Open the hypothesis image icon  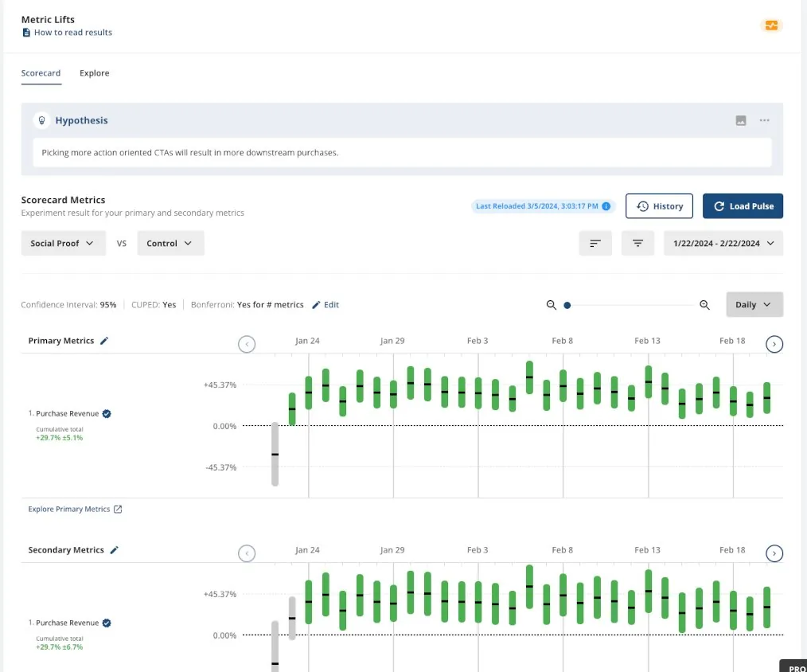[741, 120]
